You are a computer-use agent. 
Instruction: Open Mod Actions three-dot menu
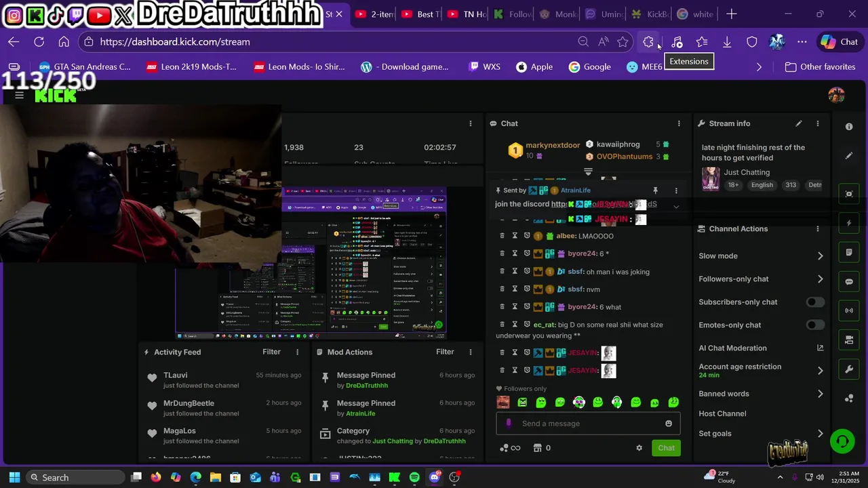click(x=471, y=352)
